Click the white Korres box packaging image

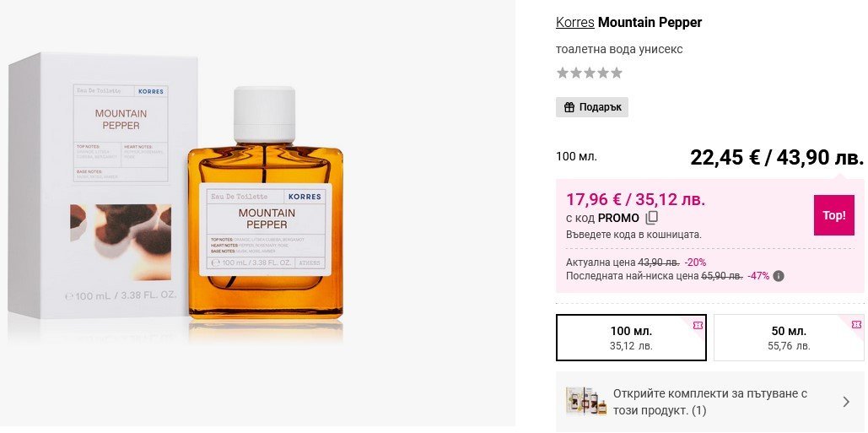point(101,186)
